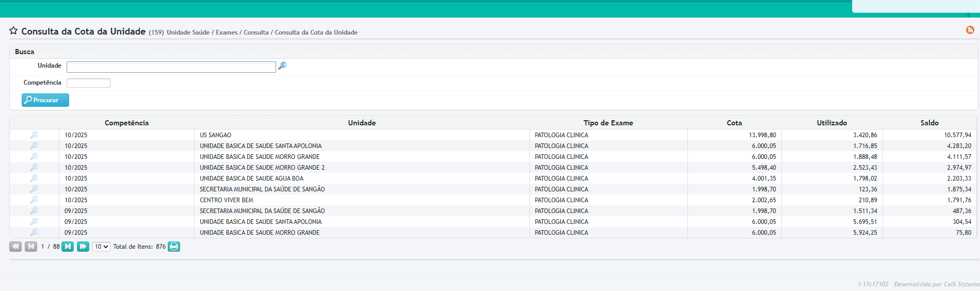The width and height of the screenshot is (980, 291).
Task: Go to next page arrow
Action: pos(68,247)
